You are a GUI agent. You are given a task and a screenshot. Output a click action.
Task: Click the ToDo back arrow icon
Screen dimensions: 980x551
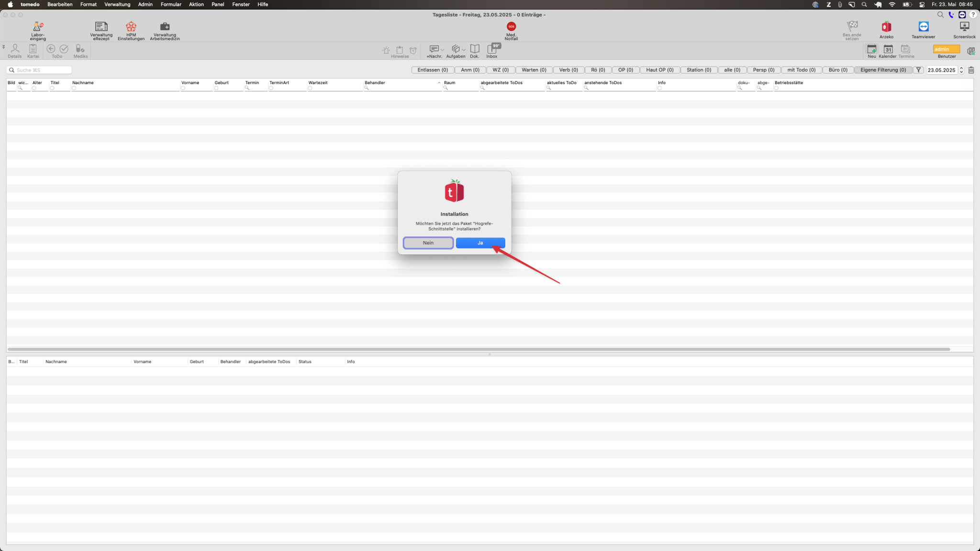coord(51,48)
